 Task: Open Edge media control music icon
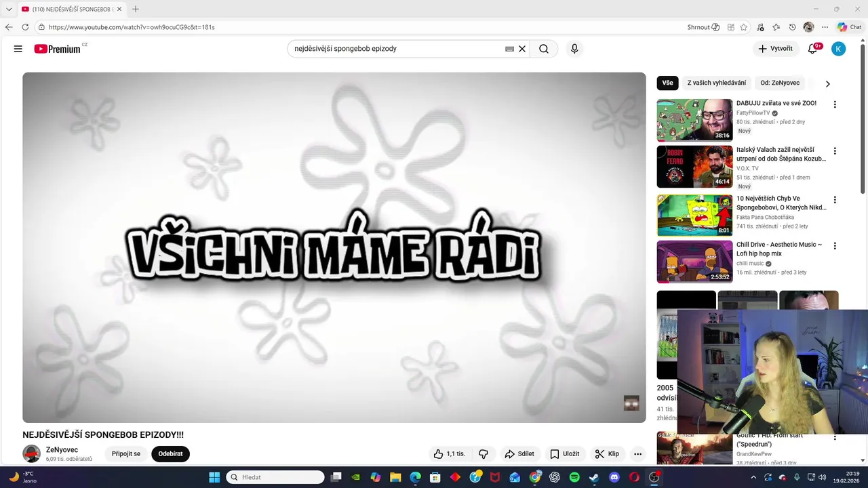tap(760, 27)
